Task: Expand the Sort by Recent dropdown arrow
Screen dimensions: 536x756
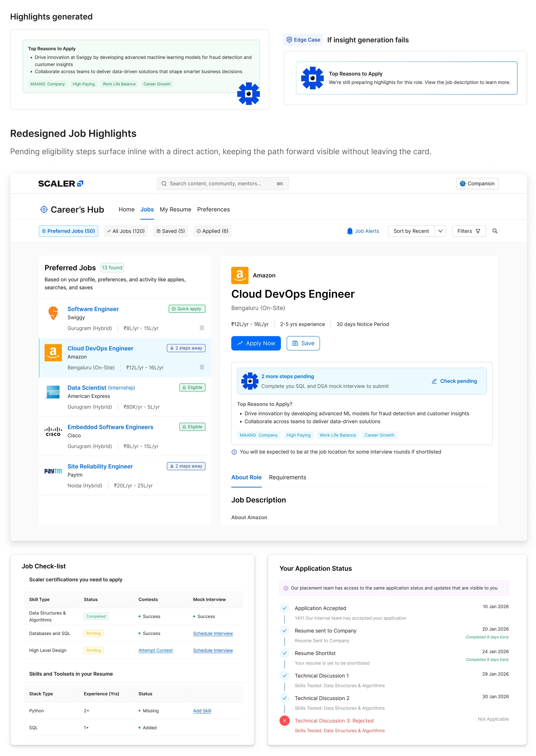Action: tap(440, 231)
